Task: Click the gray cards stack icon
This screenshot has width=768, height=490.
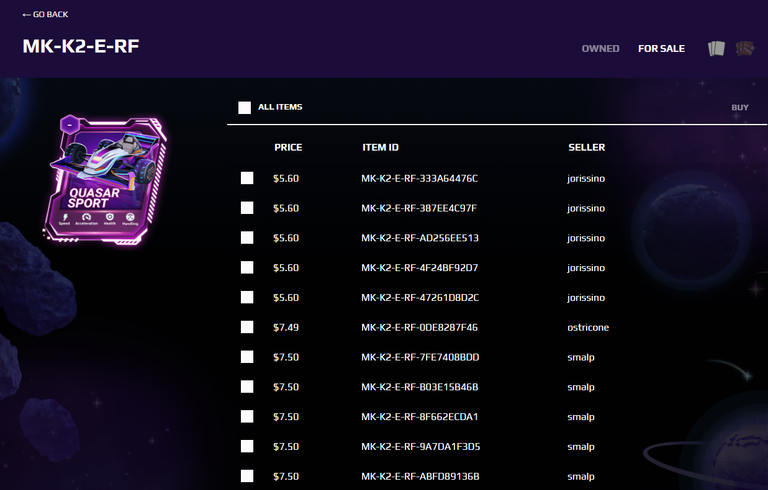Action: click(715, 48)
